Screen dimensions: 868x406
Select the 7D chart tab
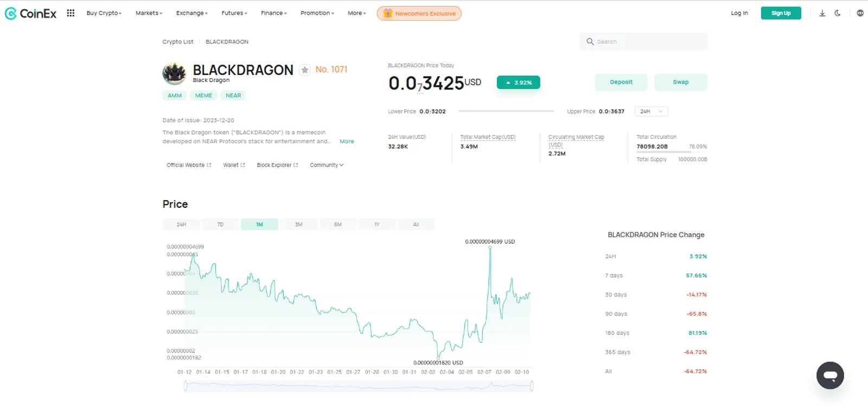[x=220, y=224]
